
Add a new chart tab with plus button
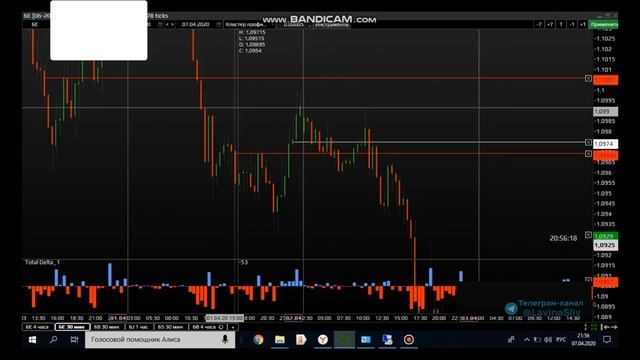click(x=233, y=327)
